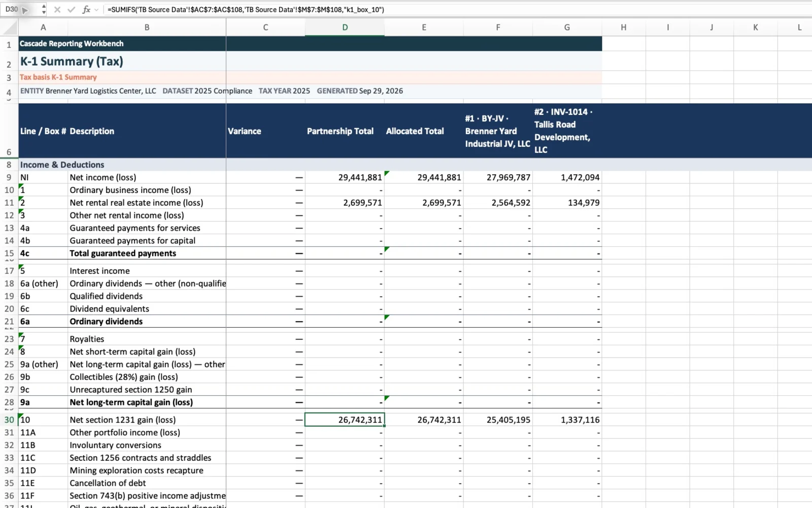Select column E header

tap(424, 27)
